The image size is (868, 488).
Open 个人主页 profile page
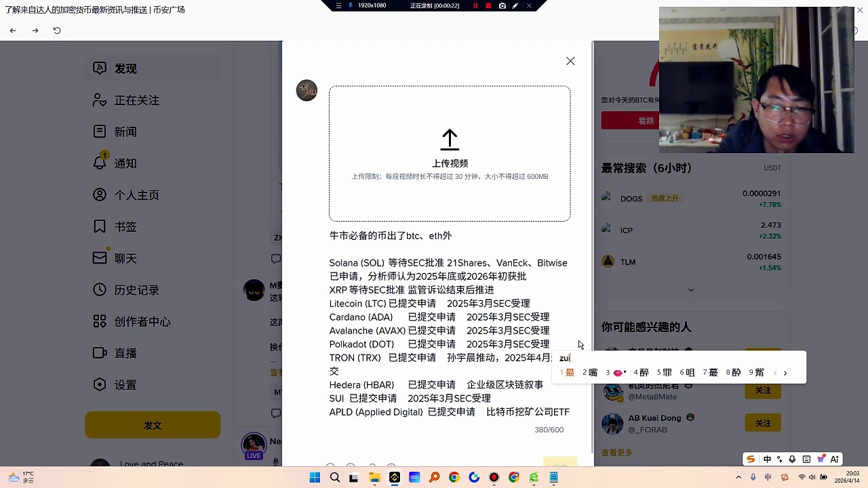click(153, 195)
